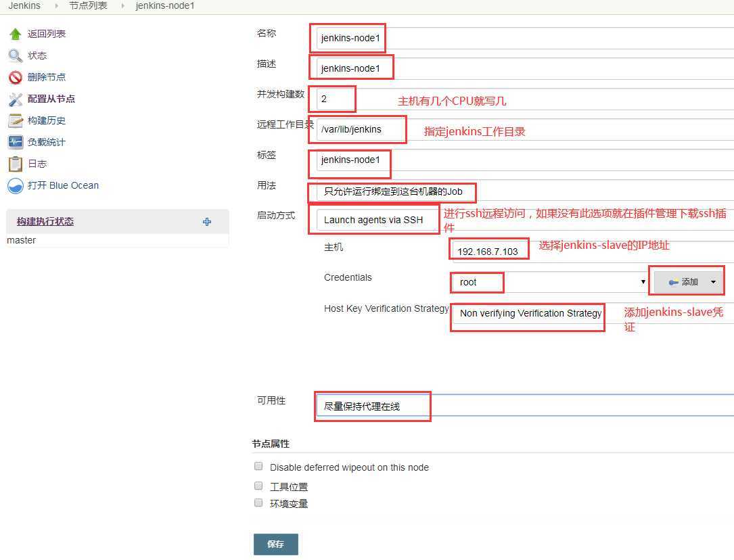Focus the 远程工作目录 field
The width and height of the screenshot is (734, 560).
point(525,129)
